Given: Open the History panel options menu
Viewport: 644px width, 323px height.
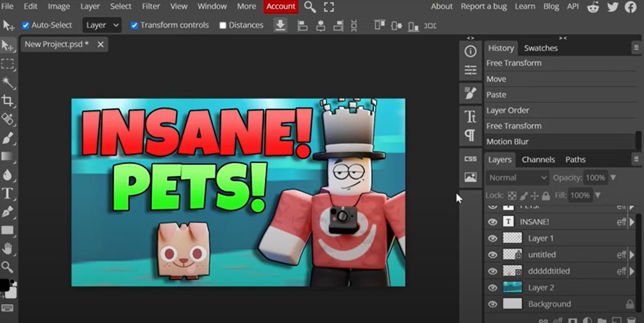Looking at the screenshot, I should [636, 48].
